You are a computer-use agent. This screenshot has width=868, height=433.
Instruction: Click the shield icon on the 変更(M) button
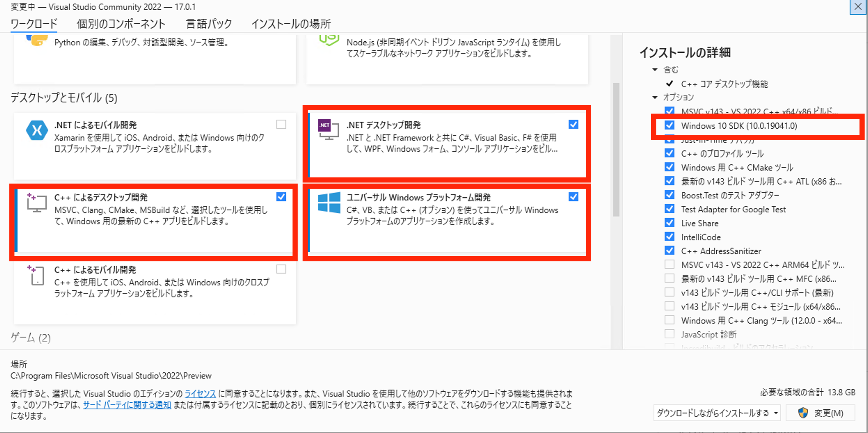click(803, 413)
